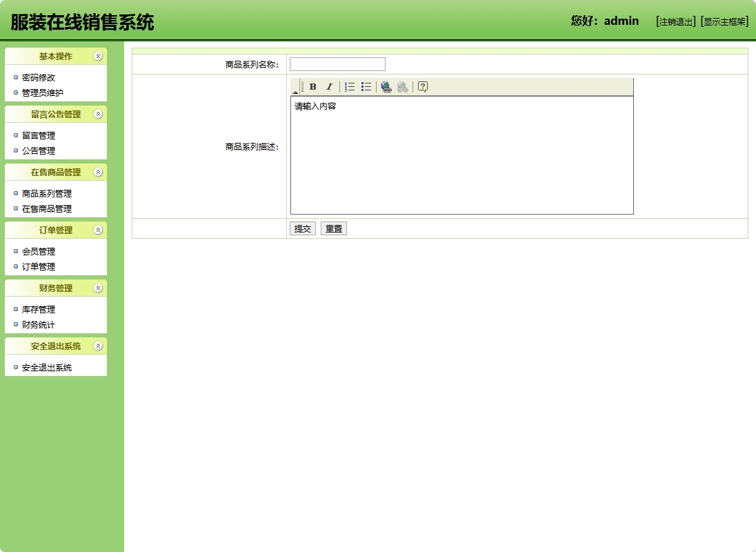The height and width of the screenshot is (552, 756).
Task: Apply bold formatting in the description editor
Action: [312, 86]
